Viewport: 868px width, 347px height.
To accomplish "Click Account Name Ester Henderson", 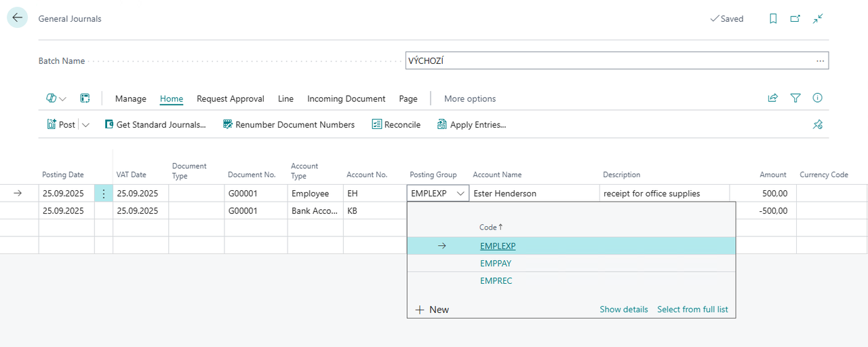I will pyautogui.click(x=535, y=194).
